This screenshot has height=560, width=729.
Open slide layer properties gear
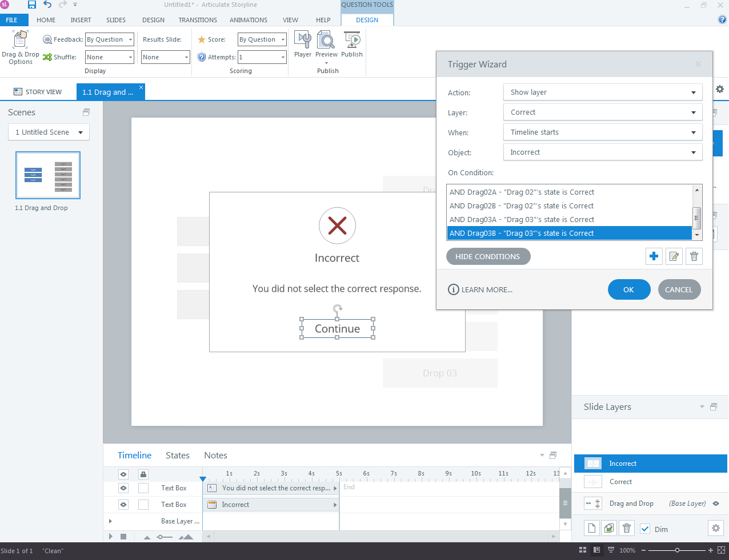(x=715, y=529)
